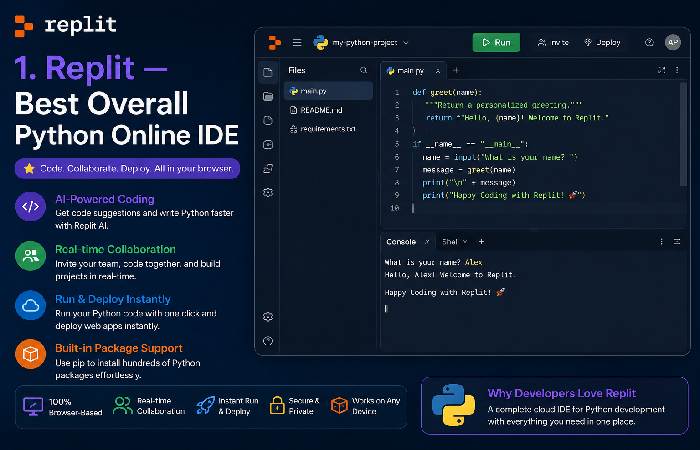
Task: Click the console output 'Hello, Alex! Welcome to Replit.'
Action: pos(449,275)
